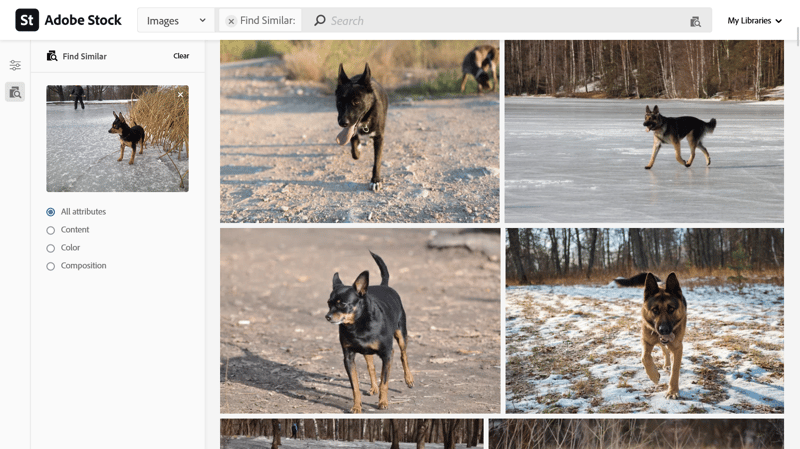The height and width of the screenshot is (449, 800).
Task: Click the Adobe Stock St logo
Action: pos(27,20)
